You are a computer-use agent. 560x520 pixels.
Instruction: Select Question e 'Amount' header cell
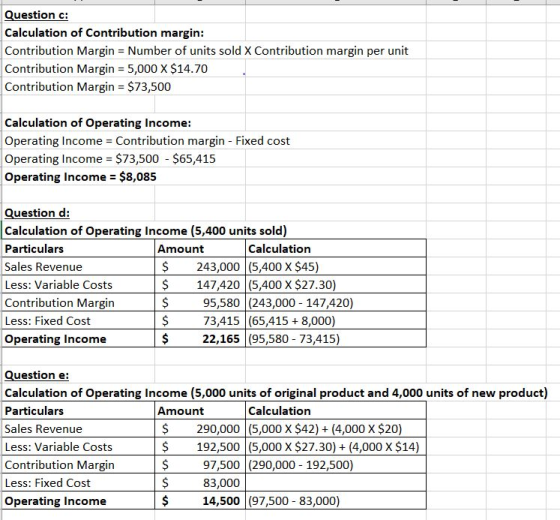tap(200, 411)
